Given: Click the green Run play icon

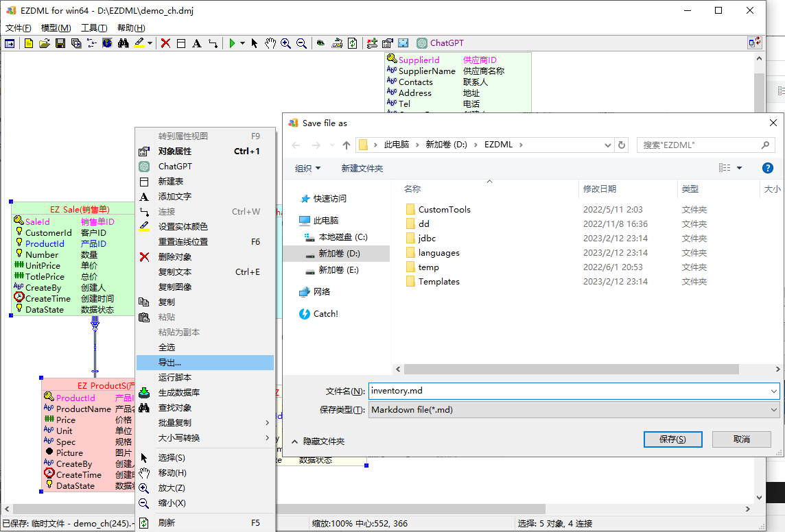Looking at the screenshot, I should click(x=232, y=43).
